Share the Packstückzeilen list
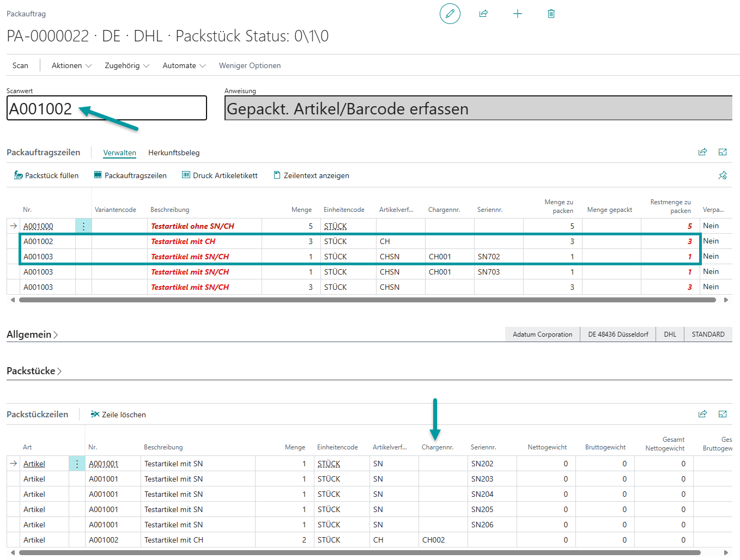Screen dimensions: 740x560 point(702,414)
